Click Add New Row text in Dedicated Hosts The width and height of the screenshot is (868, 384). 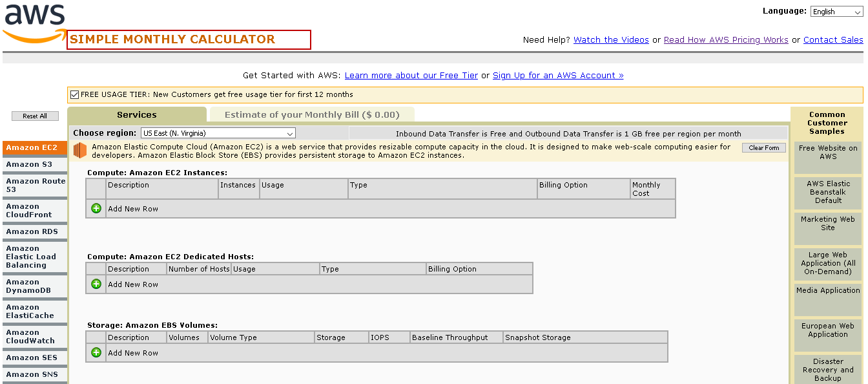point(133,284)
